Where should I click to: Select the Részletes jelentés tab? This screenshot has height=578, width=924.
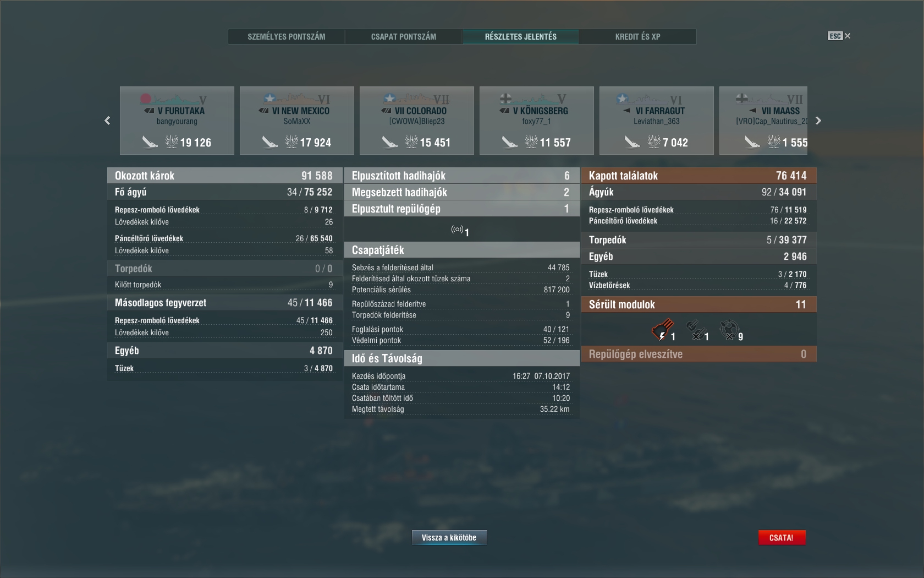521,36
